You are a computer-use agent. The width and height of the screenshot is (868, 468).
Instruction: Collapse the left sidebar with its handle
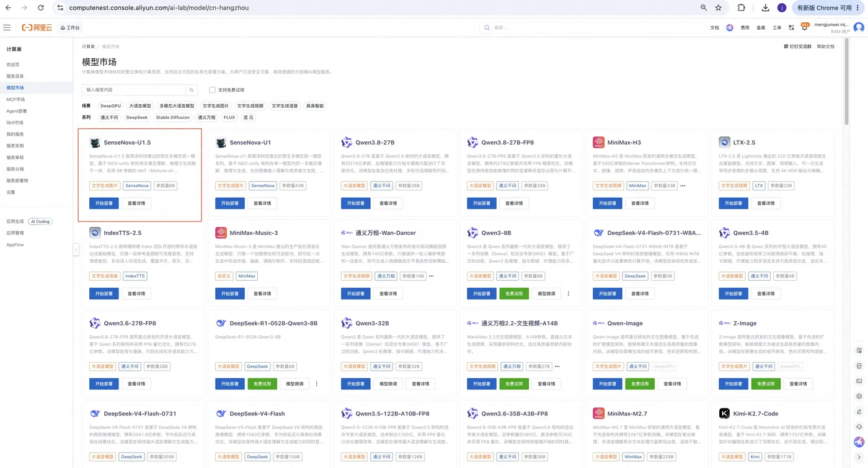click(x=76, y=250)
